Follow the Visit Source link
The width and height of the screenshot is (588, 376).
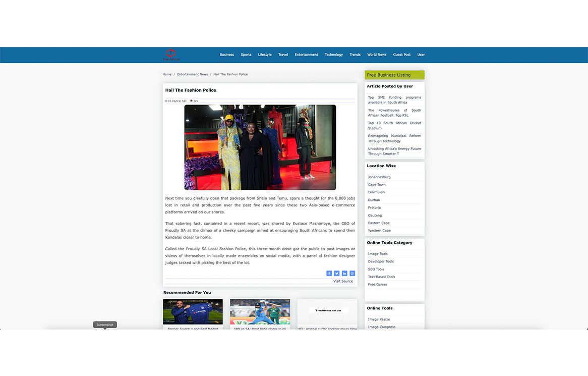[343, 281]
